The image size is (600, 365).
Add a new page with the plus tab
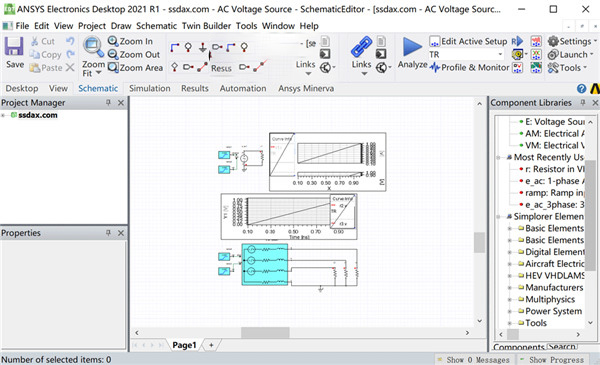coord(211,345)
